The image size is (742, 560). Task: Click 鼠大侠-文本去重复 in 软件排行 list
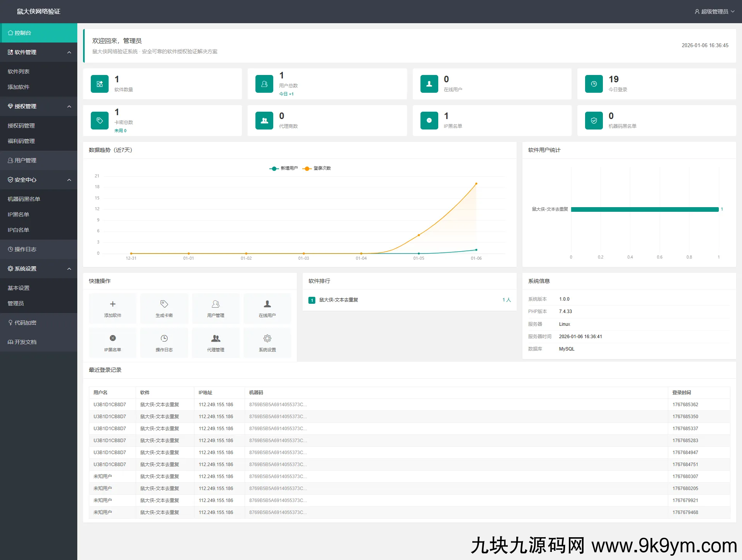339,300
